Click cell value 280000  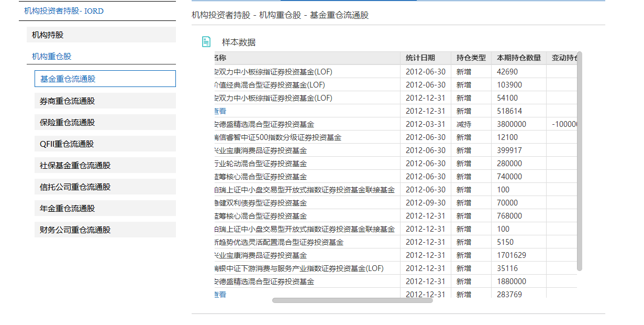[x=509, y=164]
